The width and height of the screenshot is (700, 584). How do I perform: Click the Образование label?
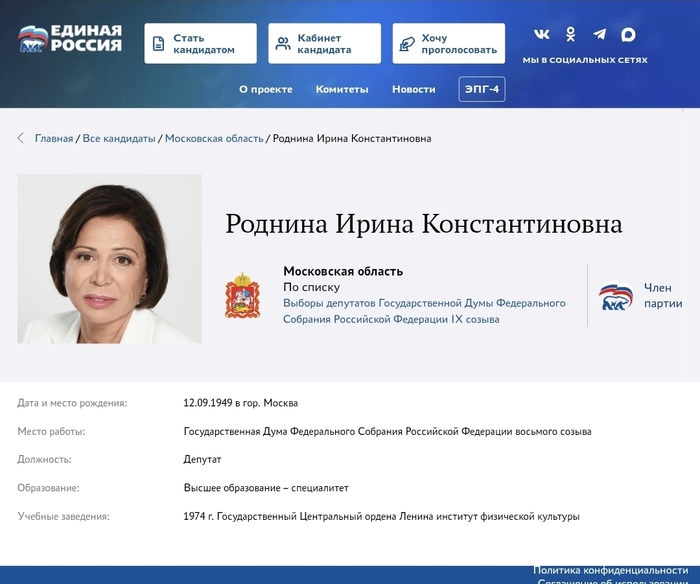48,488
